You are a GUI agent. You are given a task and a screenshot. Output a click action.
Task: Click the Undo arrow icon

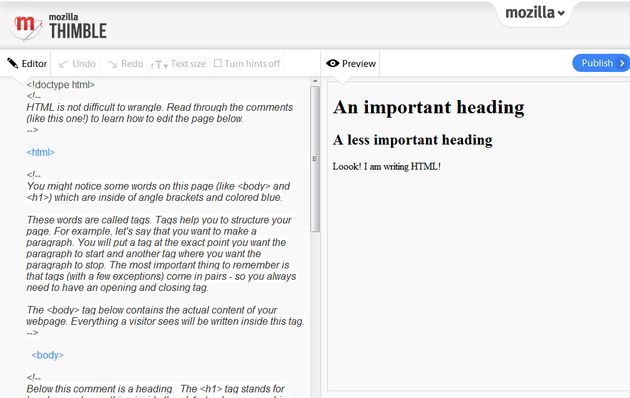coord(63,64)
